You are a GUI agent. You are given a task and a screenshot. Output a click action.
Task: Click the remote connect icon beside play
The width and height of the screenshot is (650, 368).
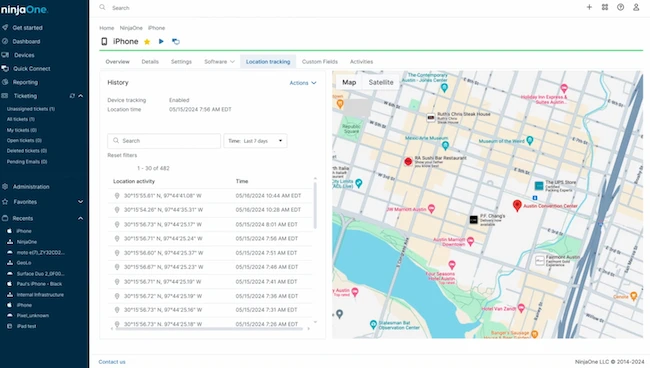176,41
